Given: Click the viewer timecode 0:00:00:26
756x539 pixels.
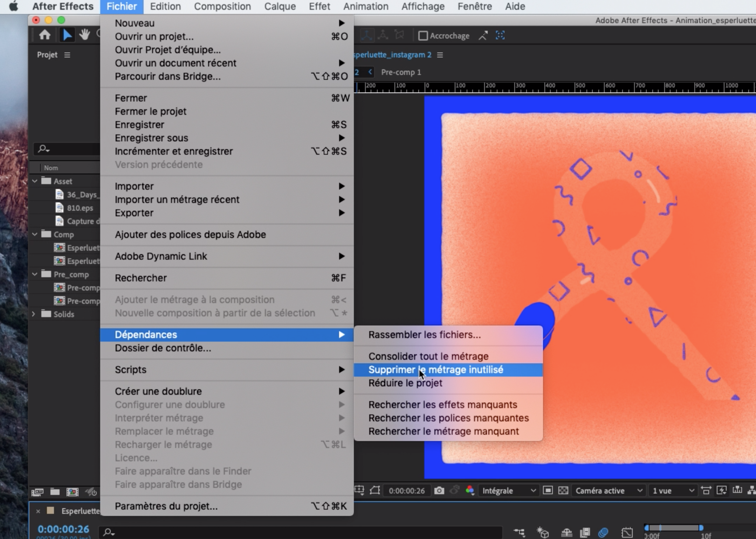Looking at the screenshot, I should pyautogui.click(x=407, y=491).
